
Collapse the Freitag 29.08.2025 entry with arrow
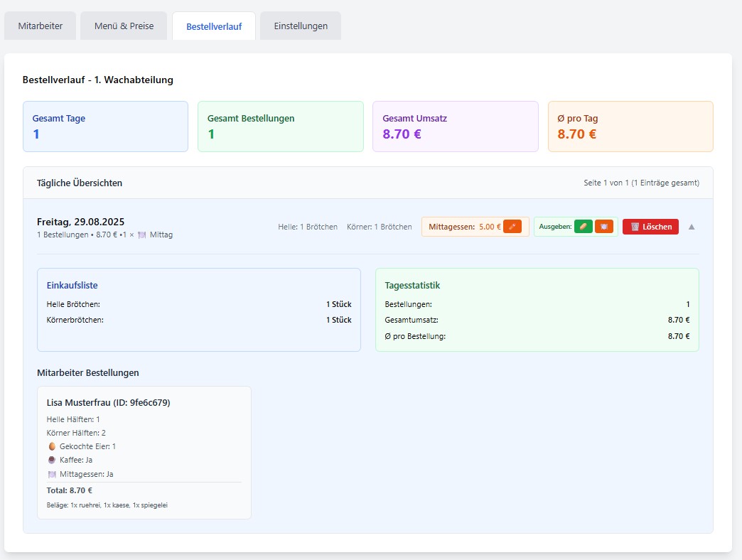[x=692, y=227]
